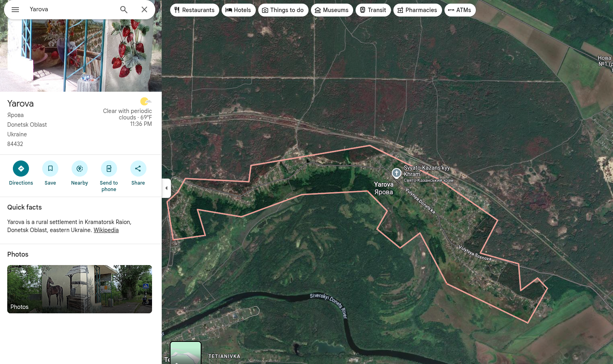Image resolution: width=613 pixels, height=364 pixels.
Task: Send Yarova to phone
Action: (109, 177)
